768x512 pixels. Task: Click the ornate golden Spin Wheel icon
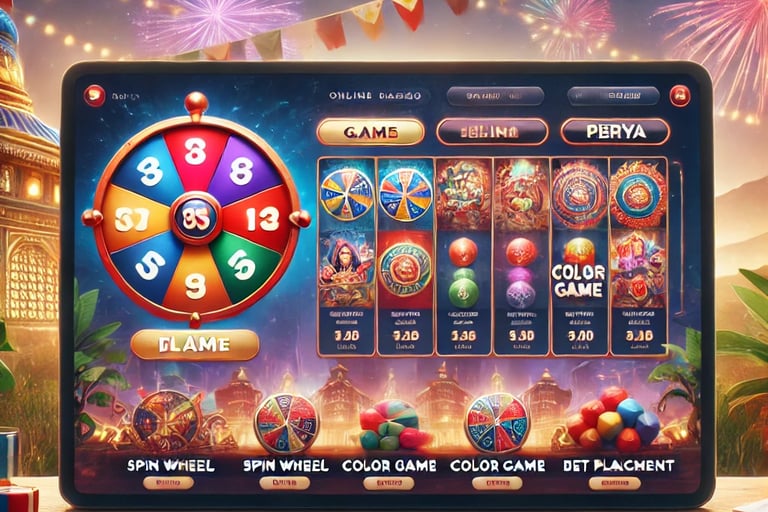[168, 421]
